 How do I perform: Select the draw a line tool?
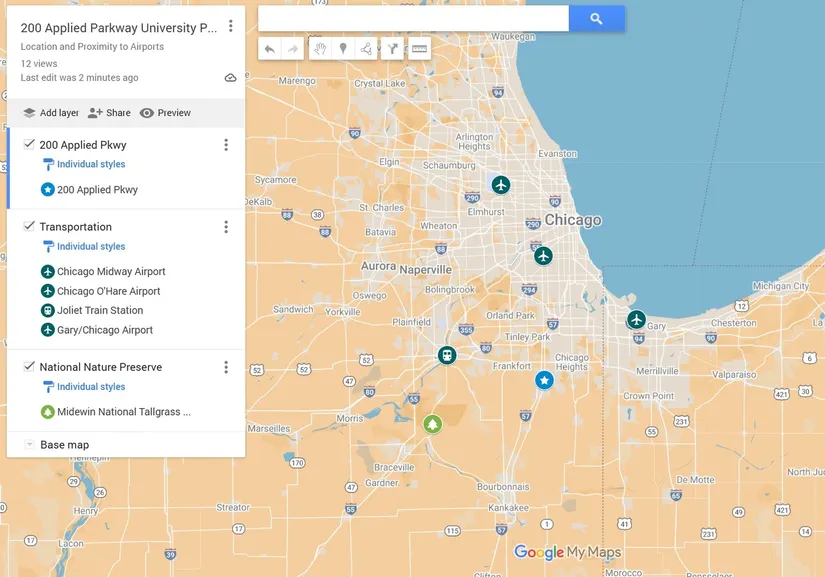click(367, 49)
